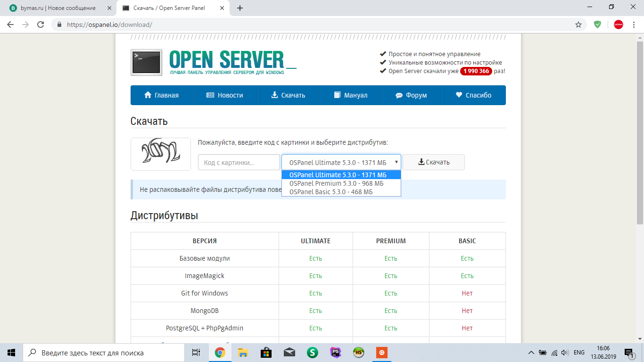Open the green shield extension icon

(598, 25)
